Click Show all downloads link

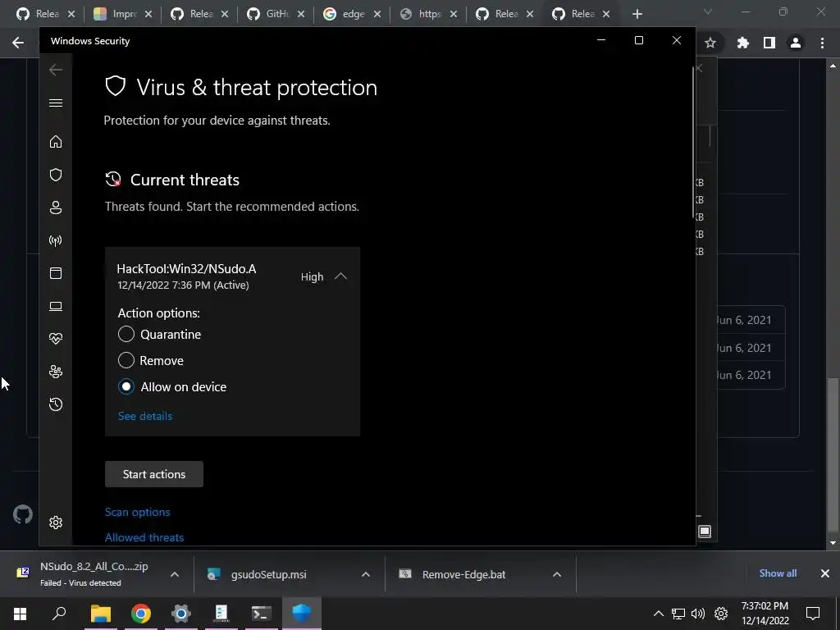tap(778, 573)
